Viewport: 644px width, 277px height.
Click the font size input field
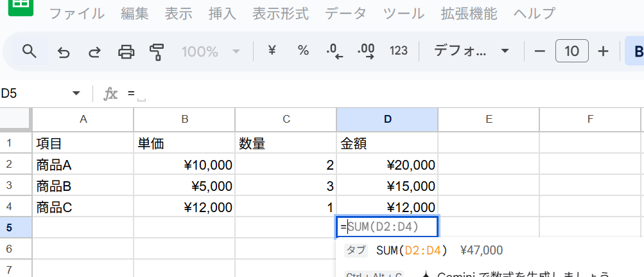click(571, 51)
